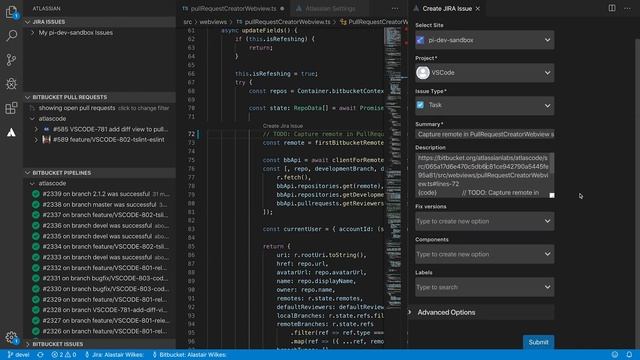
Task: Click Bitbucket: Alastair Wilkes in status bar
Action: 189,355
